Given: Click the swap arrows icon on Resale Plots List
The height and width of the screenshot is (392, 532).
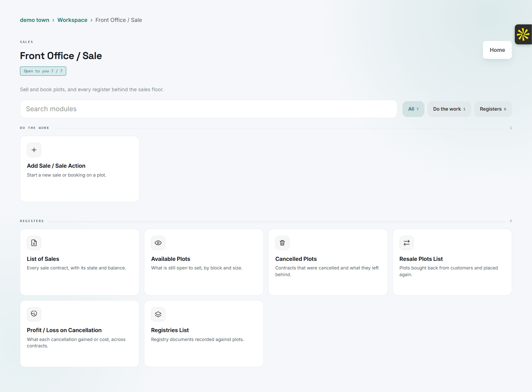Looking at the screenshot, I should coord(406,243).
